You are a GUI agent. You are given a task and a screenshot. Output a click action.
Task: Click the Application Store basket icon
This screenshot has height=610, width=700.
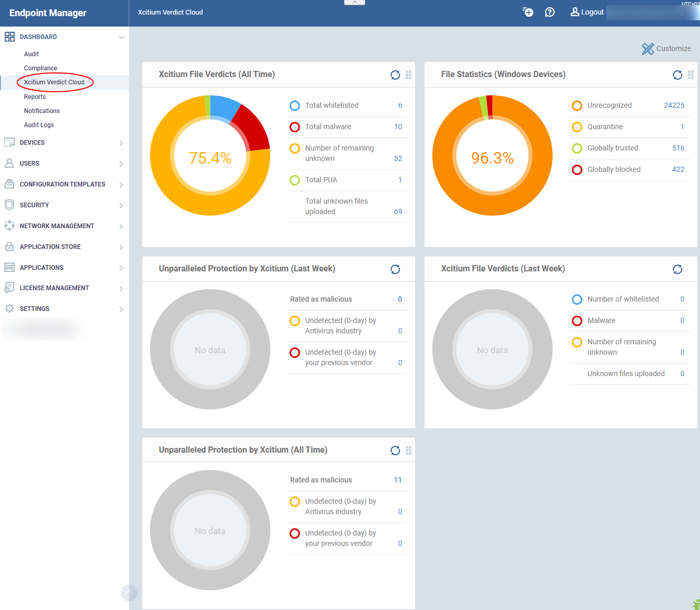[x=9, y=247]
